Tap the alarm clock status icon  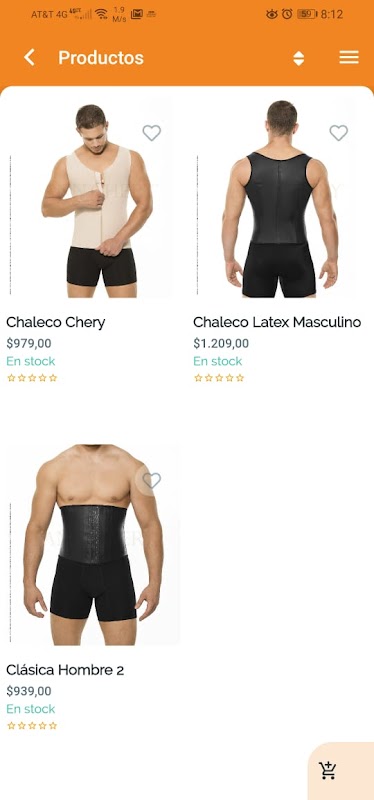[x=287, y=14]
